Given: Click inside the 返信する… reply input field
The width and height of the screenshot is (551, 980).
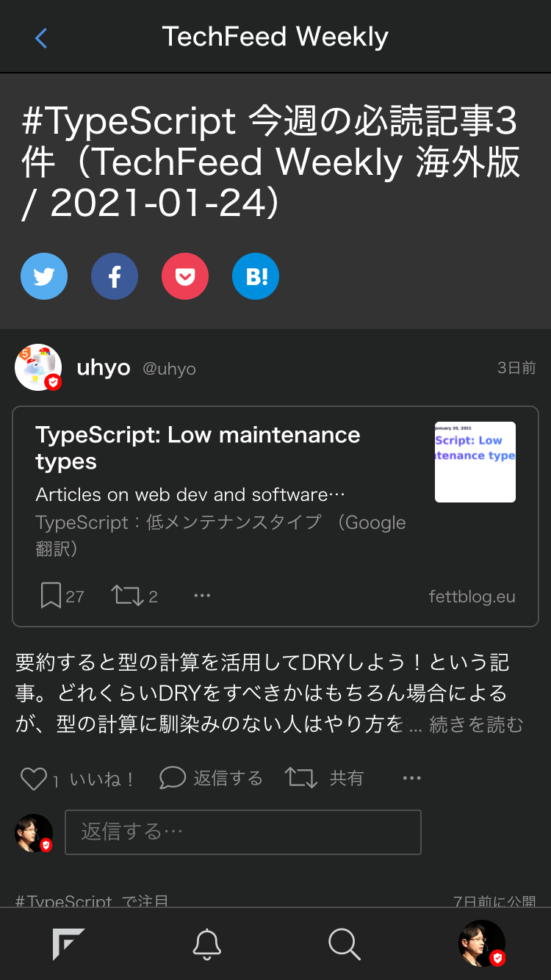Looking at the screenshot, I should click(x=243, y=832).
